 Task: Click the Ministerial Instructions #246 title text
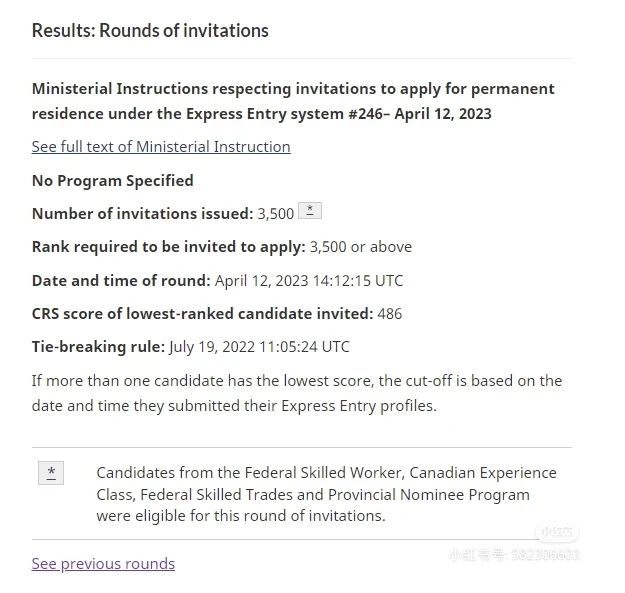tap(293, 101)
